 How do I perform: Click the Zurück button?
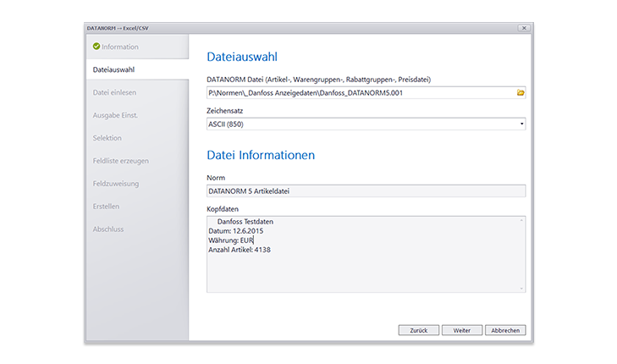(419, 330)
